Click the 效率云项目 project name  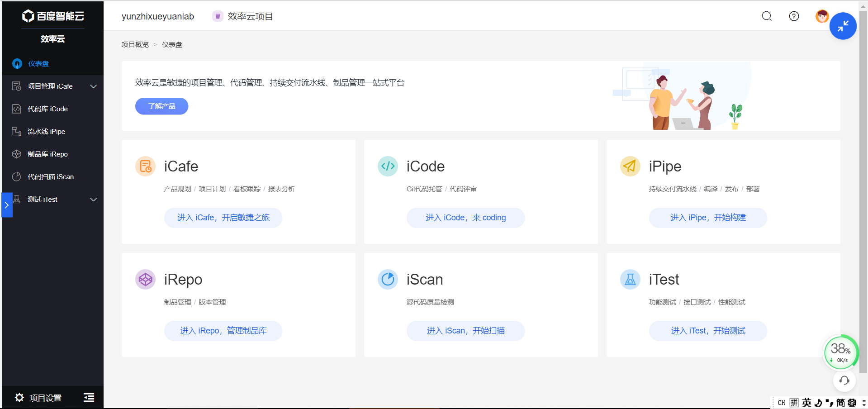(x=251, y=16)
